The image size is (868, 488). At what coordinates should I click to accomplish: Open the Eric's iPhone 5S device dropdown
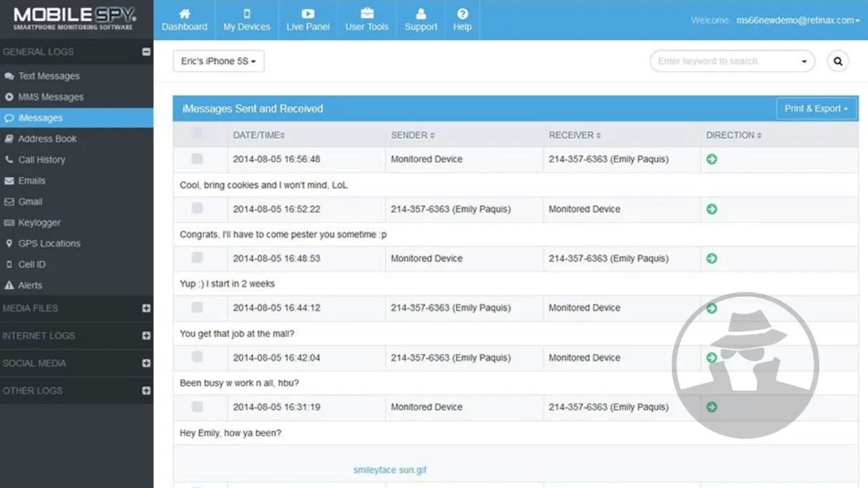pos(218,61)
